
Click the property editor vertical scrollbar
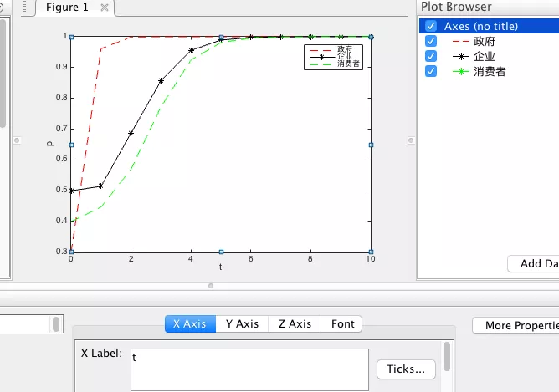(447, 356)
